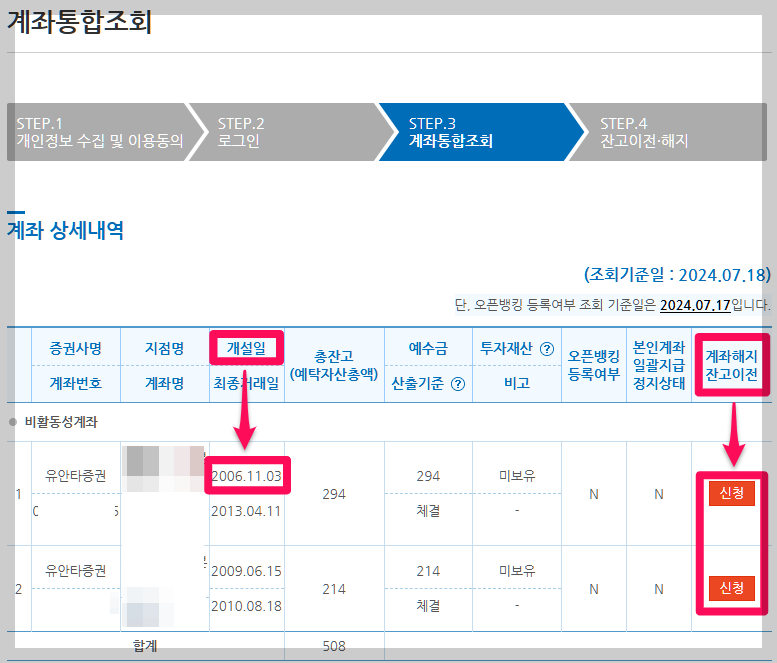Click last trade date 2010.08.18
Viewport: 777px width, 663px height.
pyautogui.click(x=246, y=606)
